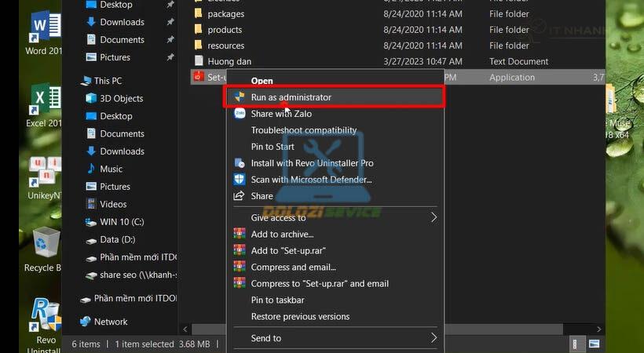Switch to large icons view in status bar
Image resolution: width=644 pixels, height=353 pixels.
pyautogui.click(x=595, y=344)
